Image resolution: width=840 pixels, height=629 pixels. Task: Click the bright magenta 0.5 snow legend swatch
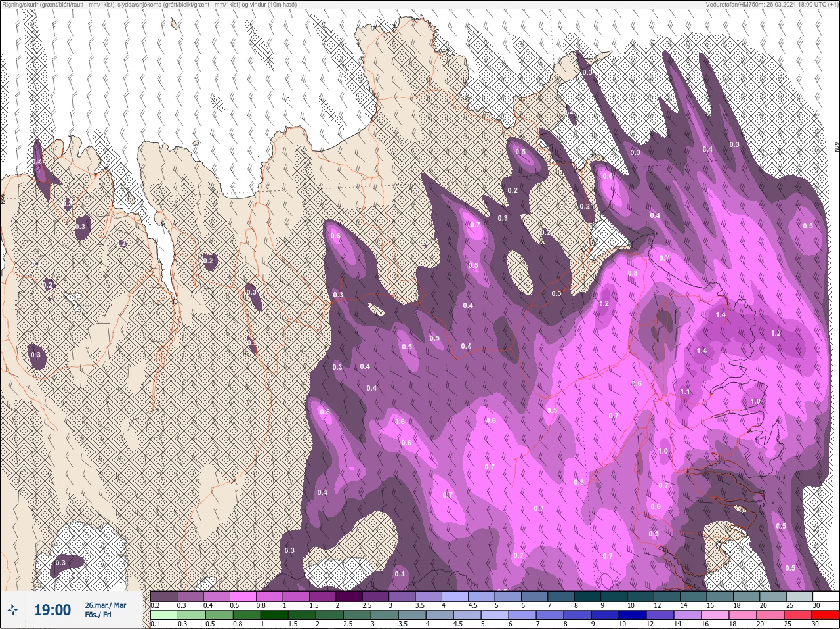243,597
